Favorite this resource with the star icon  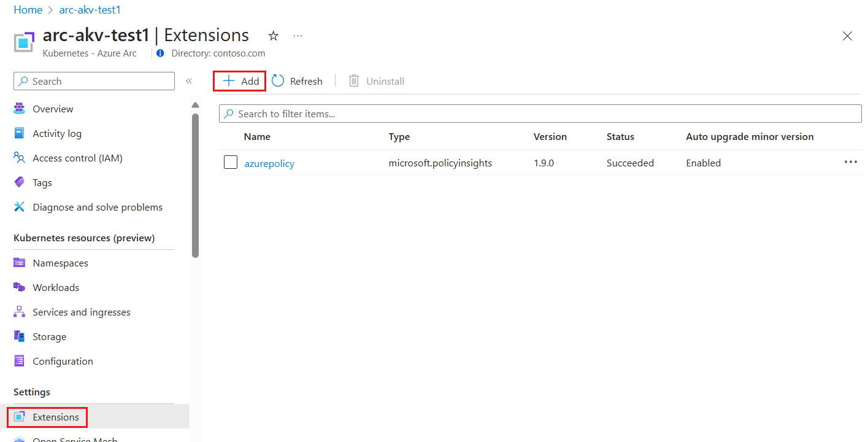[x=274, y=36]
